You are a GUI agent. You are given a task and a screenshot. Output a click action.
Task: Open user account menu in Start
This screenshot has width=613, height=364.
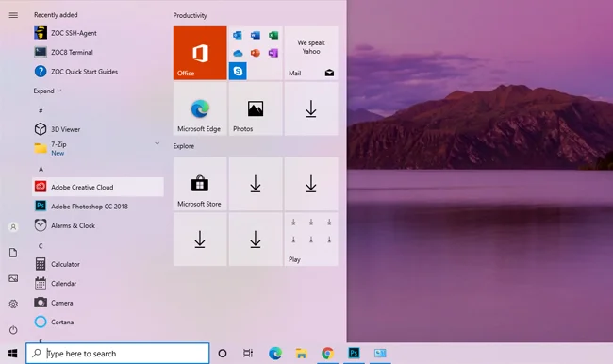click(13, 227)
